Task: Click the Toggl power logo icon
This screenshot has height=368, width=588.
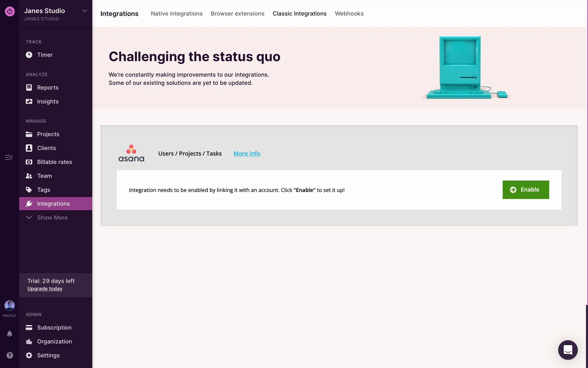Action: 9,11
